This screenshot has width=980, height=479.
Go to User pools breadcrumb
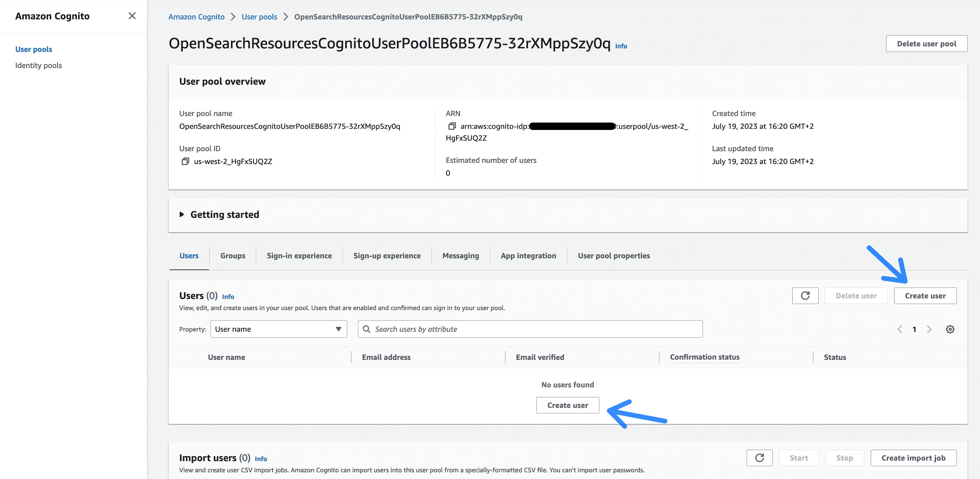[259, 17]
